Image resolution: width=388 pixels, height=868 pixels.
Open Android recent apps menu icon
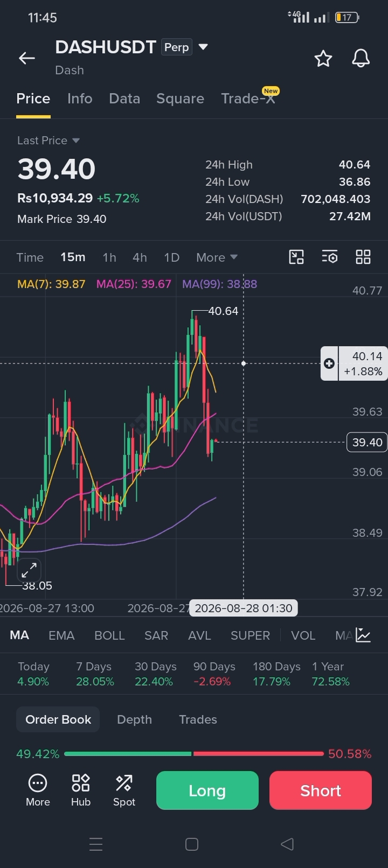[96, 844]
